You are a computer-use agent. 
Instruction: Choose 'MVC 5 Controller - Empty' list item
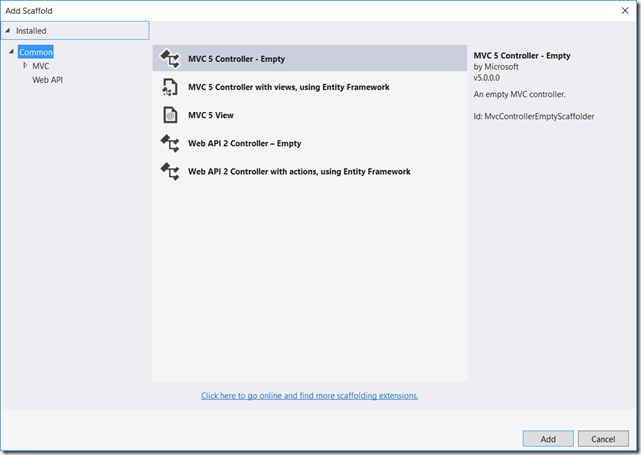coord(310,58)
